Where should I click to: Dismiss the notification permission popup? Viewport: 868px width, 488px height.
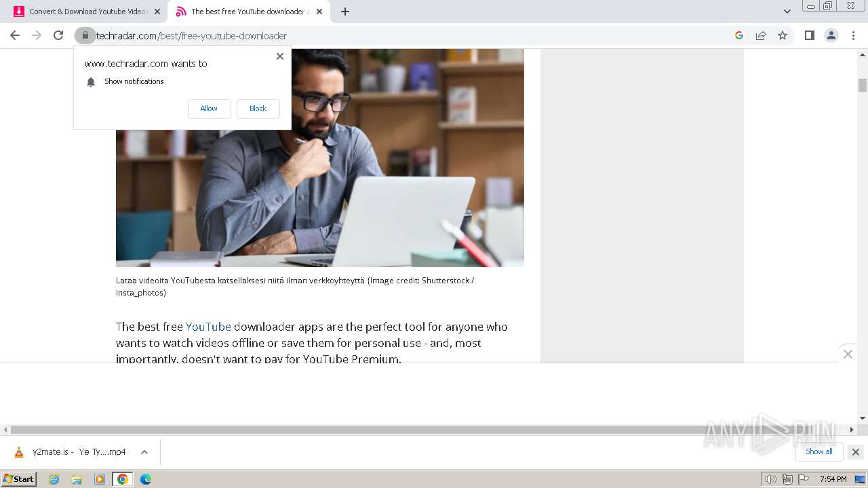[x=280, y=56]
